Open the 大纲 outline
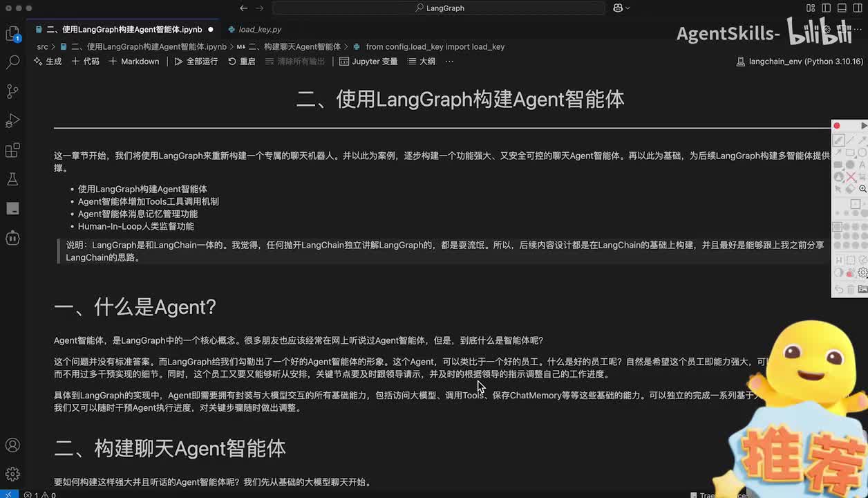This screenshot has width=868, height=498. point(422,62)
